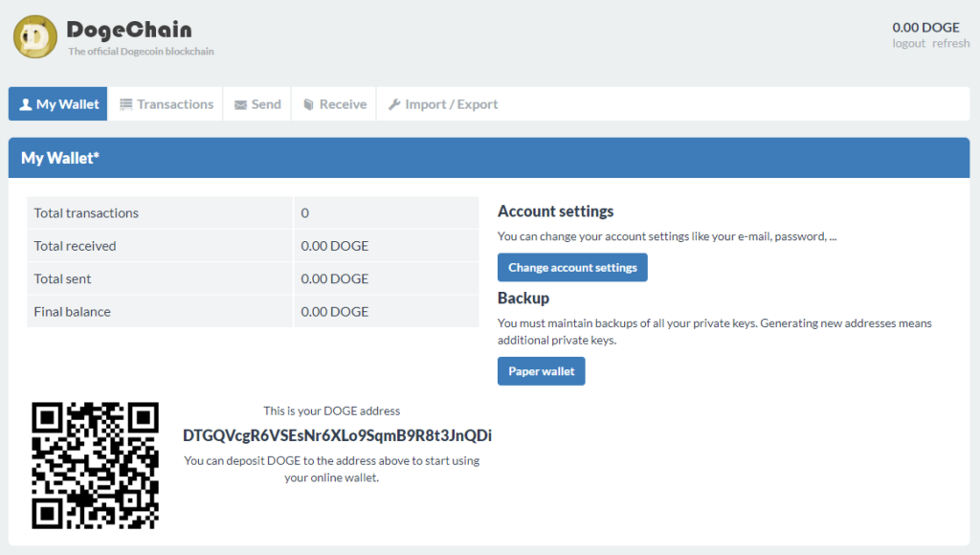980x555 pixels.
Task: Switch to the Send tab
Action: 266,104
